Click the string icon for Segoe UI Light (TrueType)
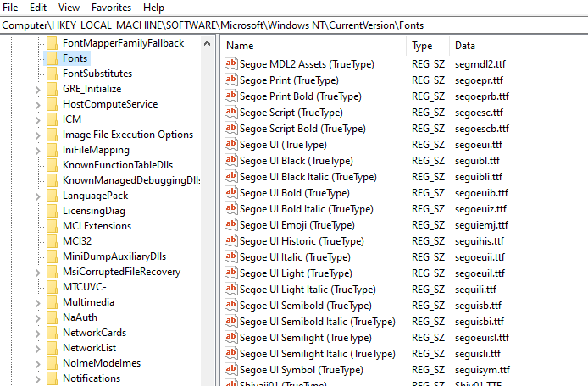This screenshot has width=588, height=386. [x=231, y=273]
